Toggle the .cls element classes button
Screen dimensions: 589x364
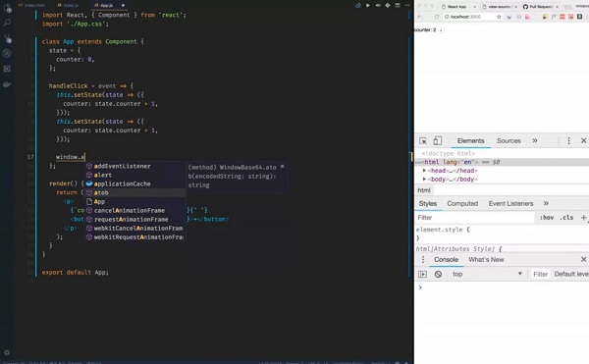[566, 218]
